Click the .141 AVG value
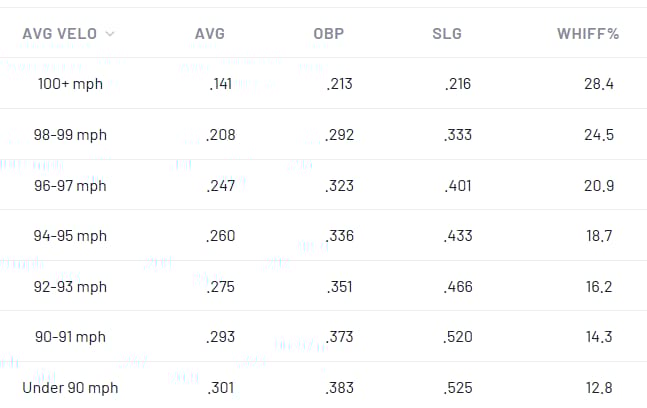This screenshot has width=647, height=408. [220, 84]
